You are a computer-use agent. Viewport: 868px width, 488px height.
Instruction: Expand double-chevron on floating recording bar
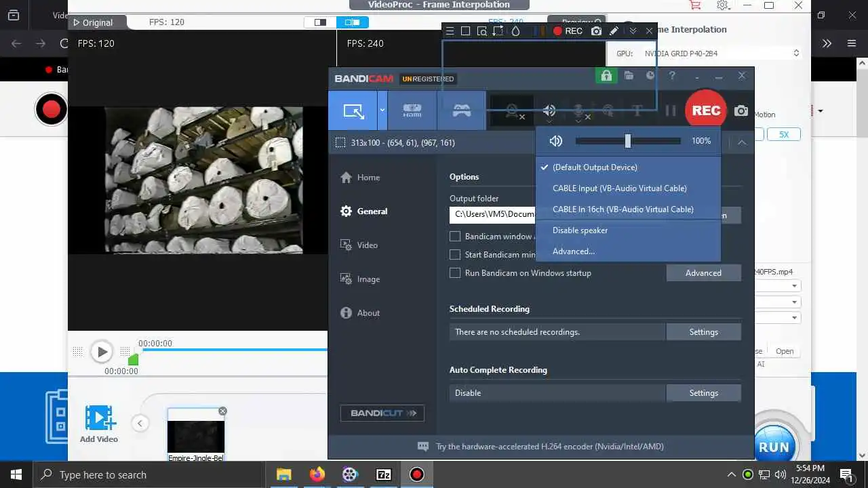click(x=633, y=31)
